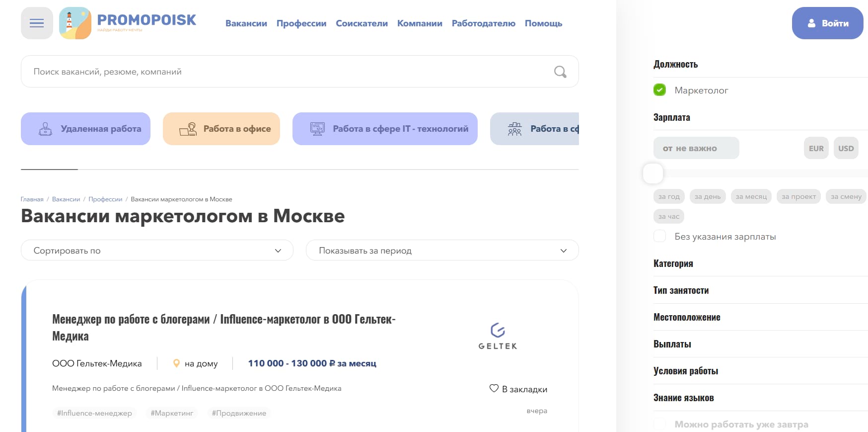Open the Вакансии menu item
Viewport: 868px width, 432px height.
pos(246,23)
